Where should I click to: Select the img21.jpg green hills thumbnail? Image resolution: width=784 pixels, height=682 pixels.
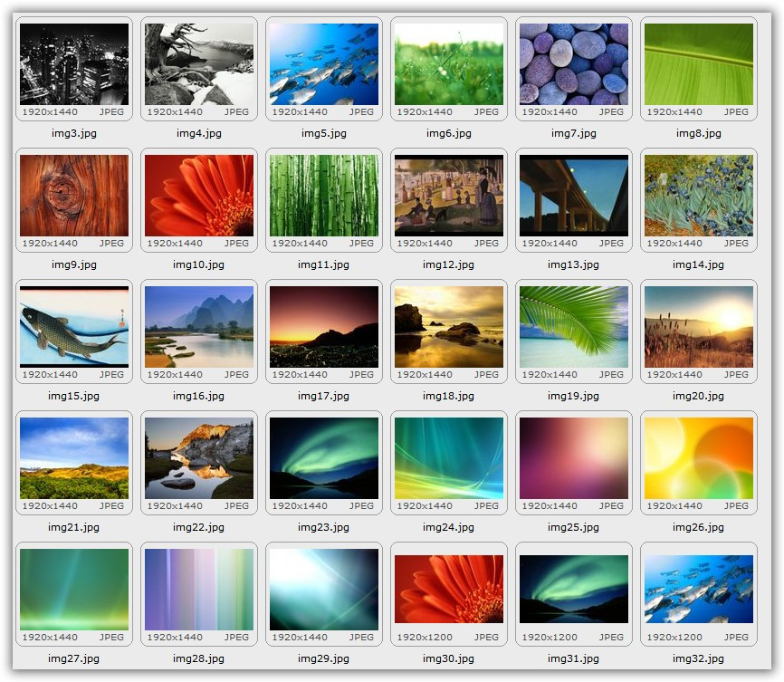click(x=74, y=458)
